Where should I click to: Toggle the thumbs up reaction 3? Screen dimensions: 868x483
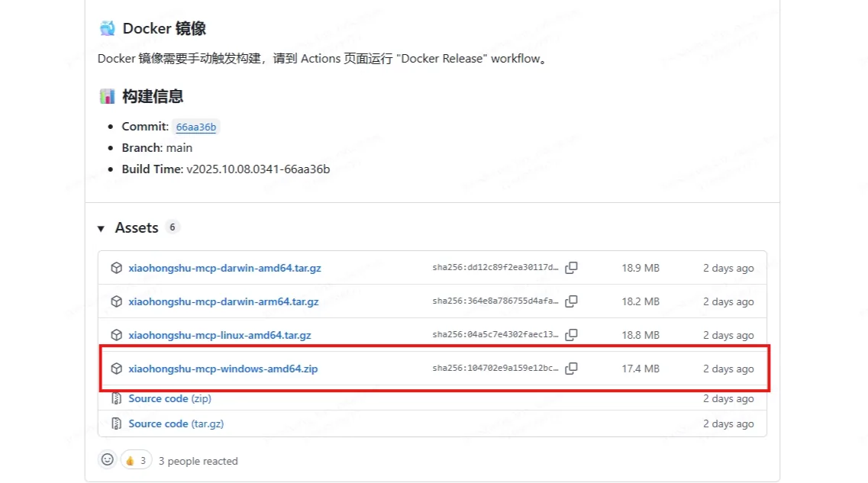tap(136, 460)
